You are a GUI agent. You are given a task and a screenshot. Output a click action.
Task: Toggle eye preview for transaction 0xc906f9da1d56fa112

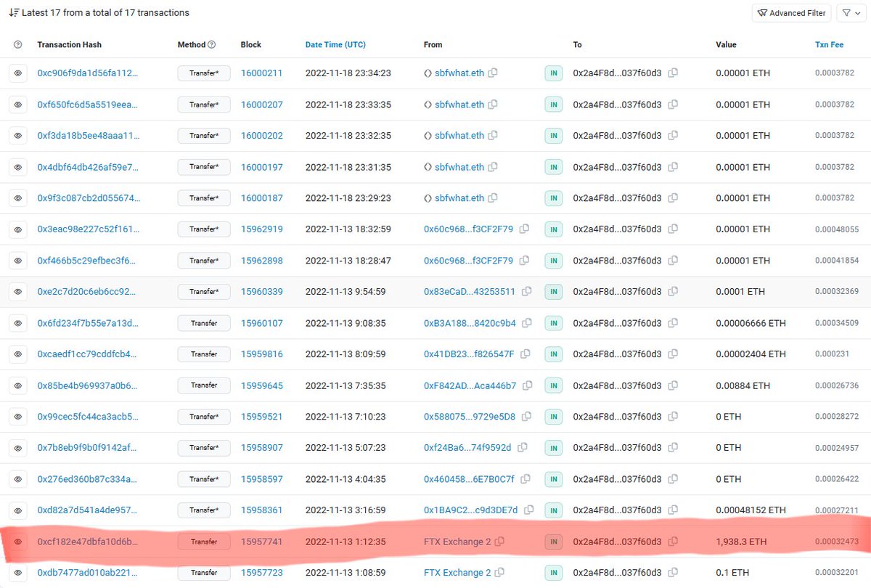pyautogui.click(x=18, y=73)
